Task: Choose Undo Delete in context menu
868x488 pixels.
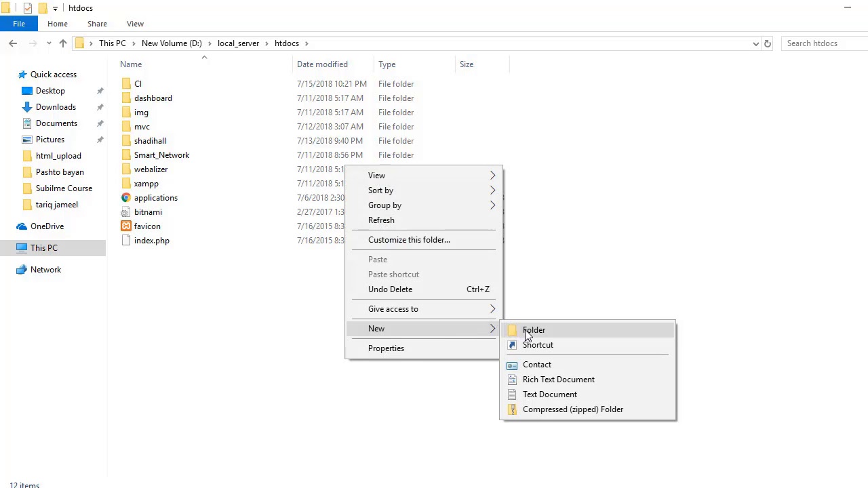Action: (390, 289)
